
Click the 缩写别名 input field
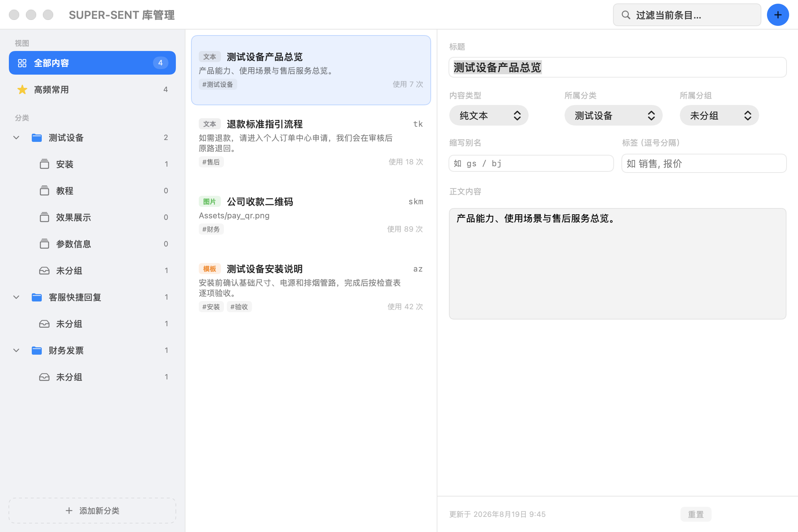[x=531, y=163]
